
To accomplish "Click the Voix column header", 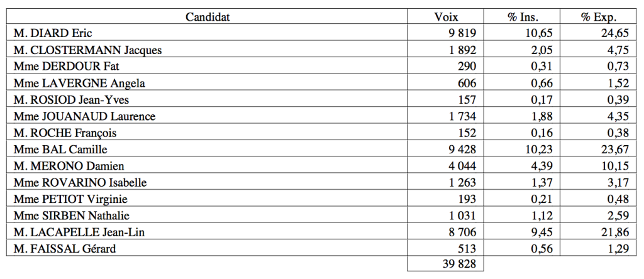I will (x=445, y=17).
